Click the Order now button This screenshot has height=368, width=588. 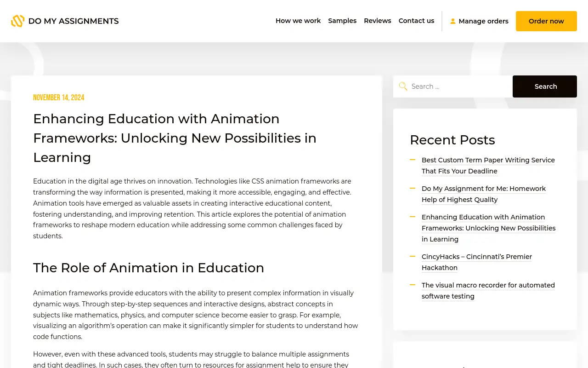546,21
